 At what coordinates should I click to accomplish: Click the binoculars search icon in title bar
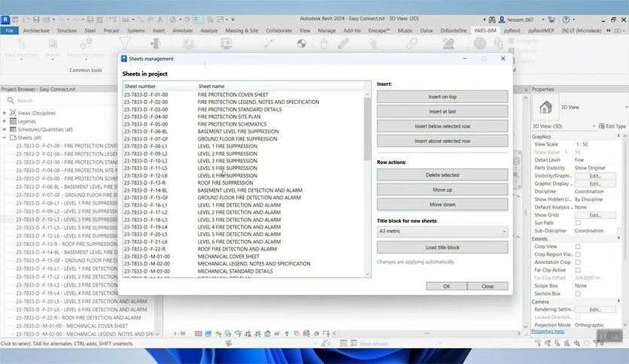[x=492, y=20]
